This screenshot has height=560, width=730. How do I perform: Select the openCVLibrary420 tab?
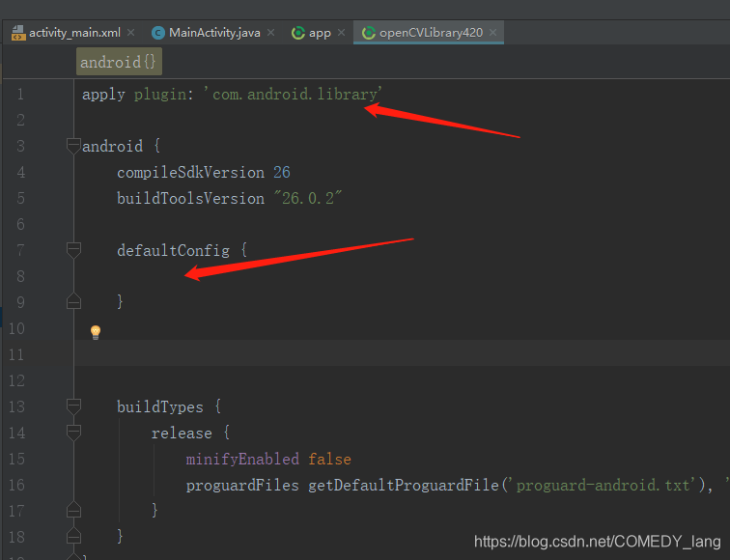pyautogui.click(x=429, y=33)
